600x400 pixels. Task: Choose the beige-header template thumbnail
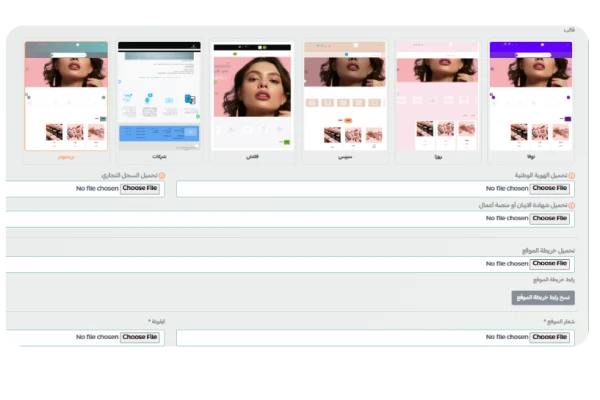pyautogui.click(x=344, y=95)
